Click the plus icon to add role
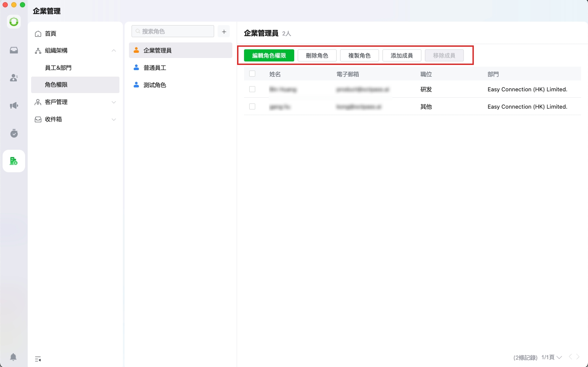The width and height of the screenshot is (588, 367). [x=224, y=32]
